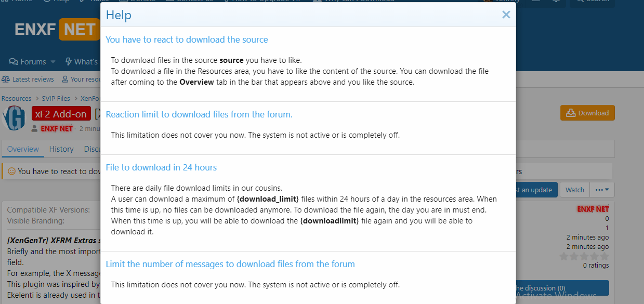644x304 pixels.
Task: Click the Your resources person icon
Action: pyautogui.click(x=65, y=80)
